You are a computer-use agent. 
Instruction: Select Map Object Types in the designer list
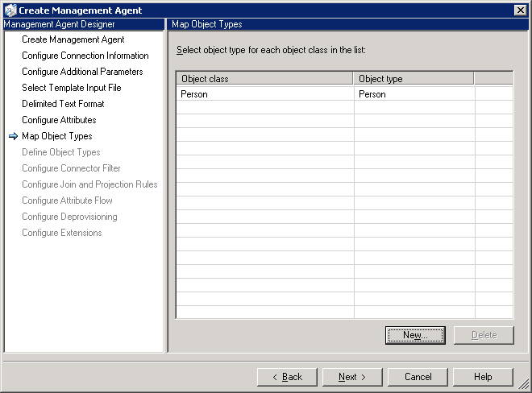pos(57,136)
